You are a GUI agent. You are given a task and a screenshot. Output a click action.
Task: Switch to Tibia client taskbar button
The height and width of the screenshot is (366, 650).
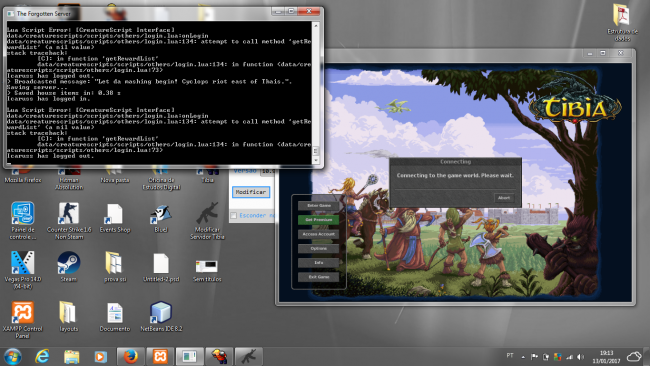[x=219, y=356]
